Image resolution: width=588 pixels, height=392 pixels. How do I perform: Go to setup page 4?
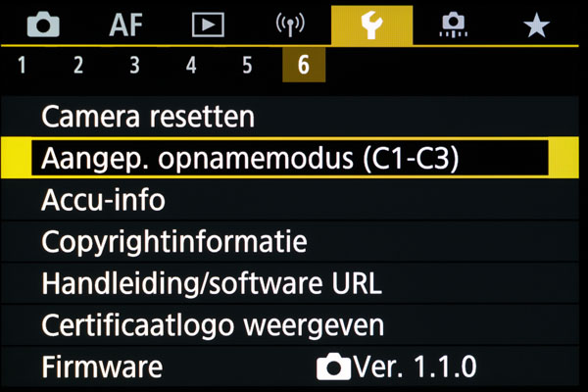pyautogui.click(x=191, y=67)
